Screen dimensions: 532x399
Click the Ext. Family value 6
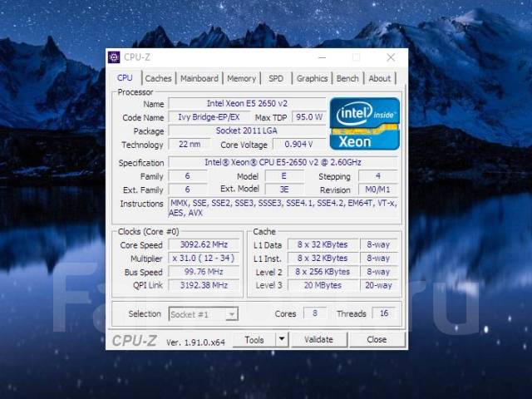tap(187, 190)
